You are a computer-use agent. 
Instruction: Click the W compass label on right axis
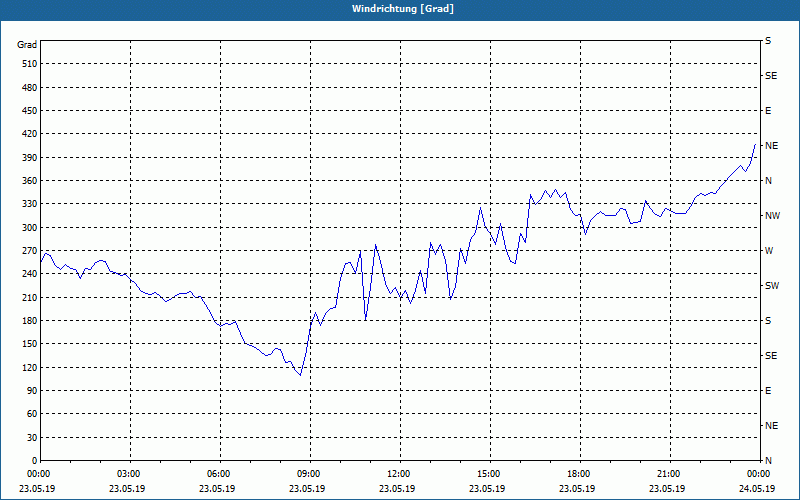coord(769,251)
